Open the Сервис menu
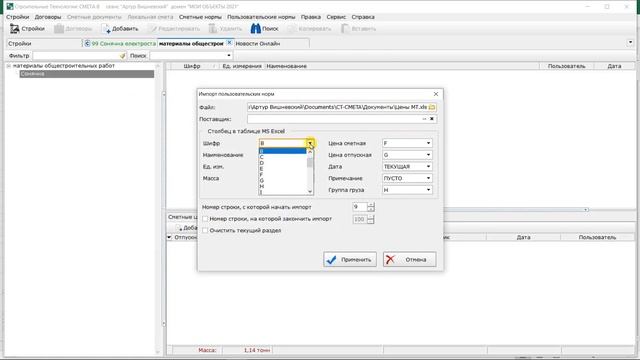Screen dimensions: 640x360 click(x=336, y=17)
